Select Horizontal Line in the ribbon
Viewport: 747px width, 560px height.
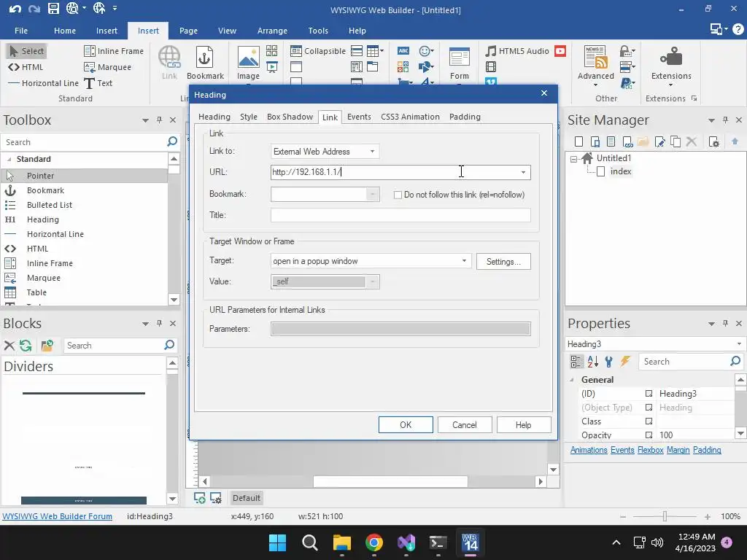click(43, 83)
